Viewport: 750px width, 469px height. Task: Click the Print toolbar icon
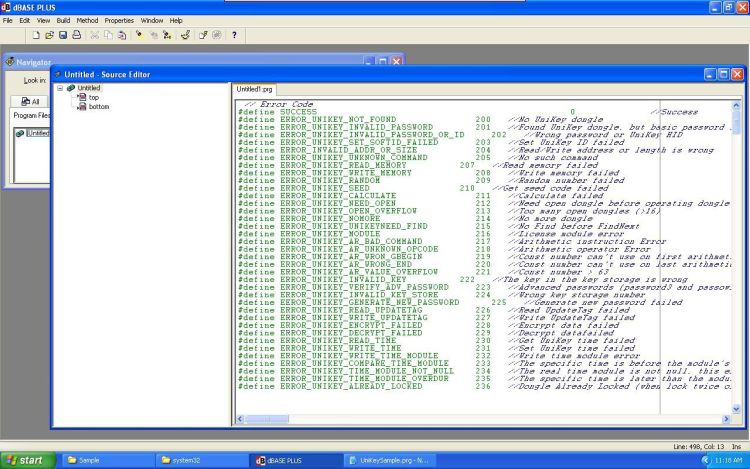[x=77, y=35]
